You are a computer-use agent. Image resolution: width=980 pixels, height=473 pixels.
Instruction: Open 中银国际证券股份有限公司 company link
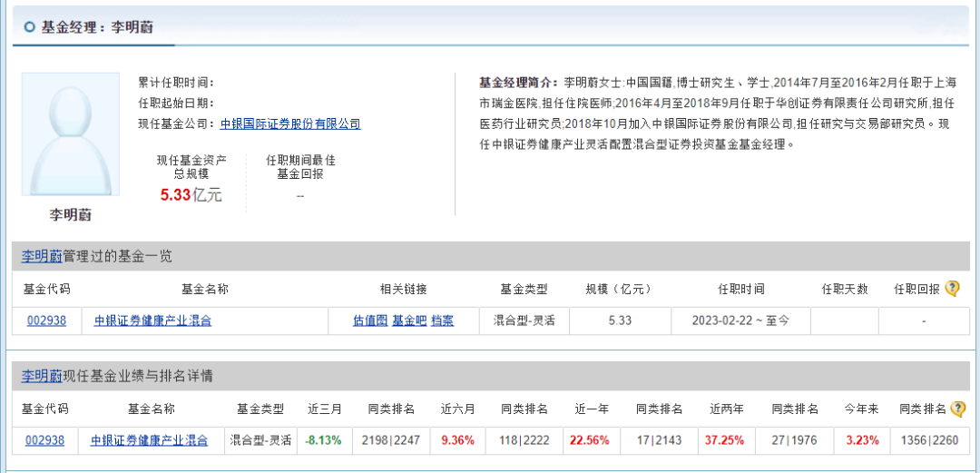tap(290, 123)
